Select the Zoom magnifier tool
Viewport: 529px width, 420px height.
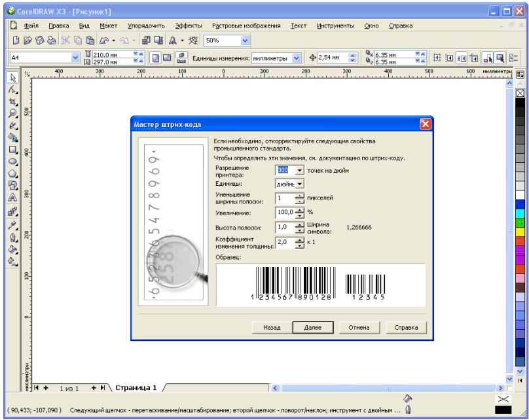(12, 114)
